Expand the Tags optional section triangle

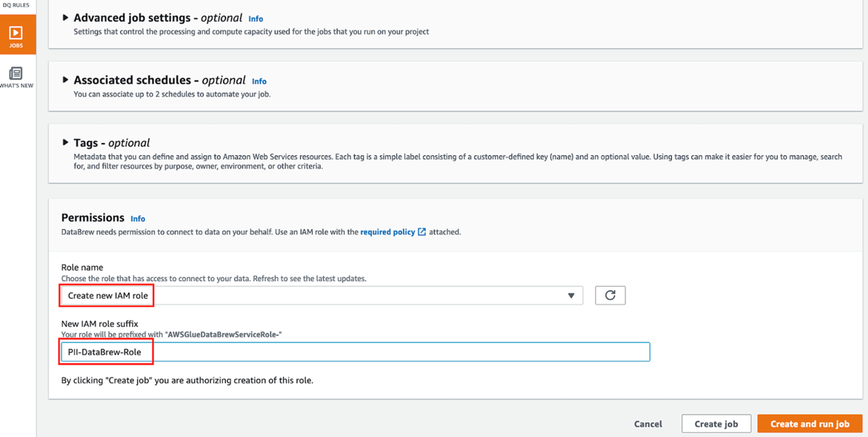(x=65, y=142)
